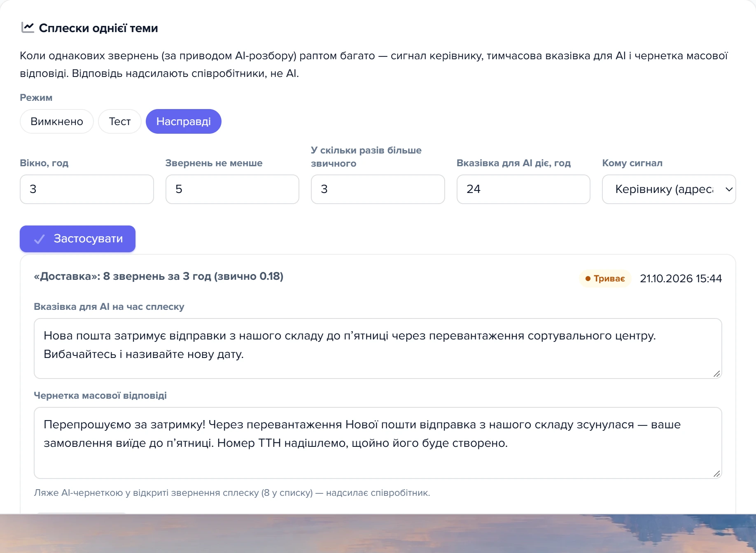This screenshot has height=553, width=756.
Task: Focus the Звернень не менше field
Action: click(x=232, y=189)
